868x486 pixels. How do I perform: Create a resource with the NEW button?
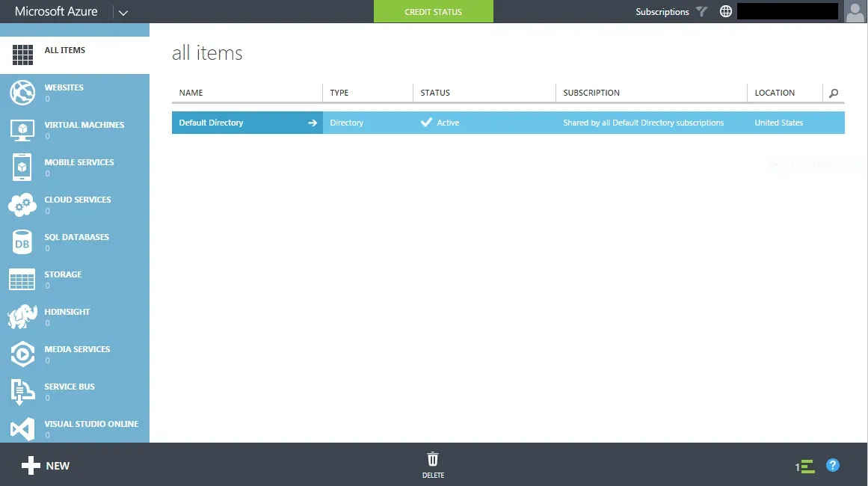(x=45, y=465)
